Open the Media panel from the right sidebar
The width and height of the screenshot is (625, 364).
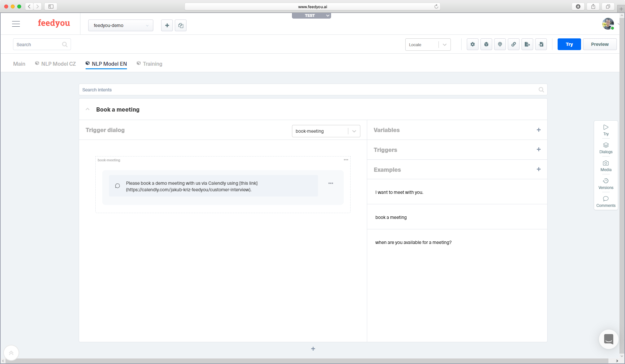(606, 166)
